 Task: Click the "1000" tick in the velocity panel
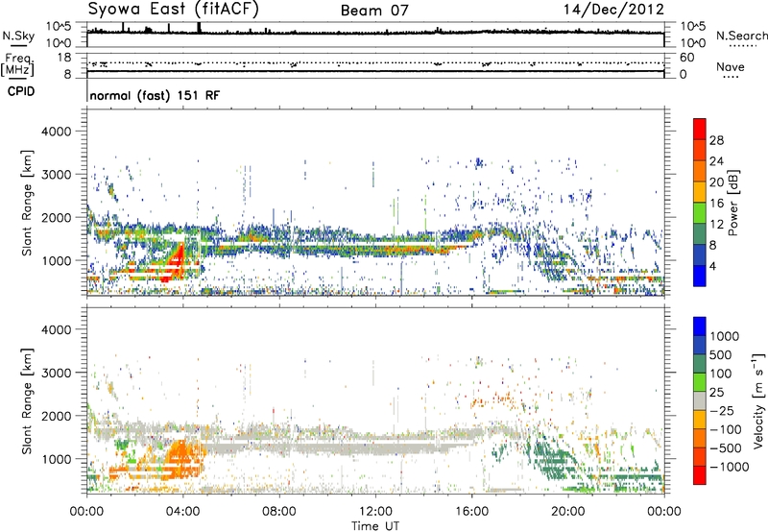(56, 459)
